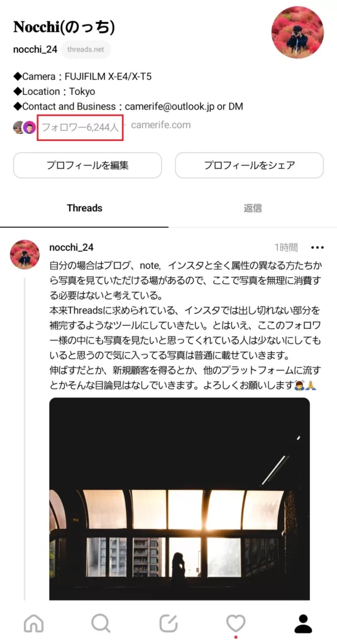View the フォロワー6,244人 follower list
This screenshot has width=337, height=644.
coord(80,128)
